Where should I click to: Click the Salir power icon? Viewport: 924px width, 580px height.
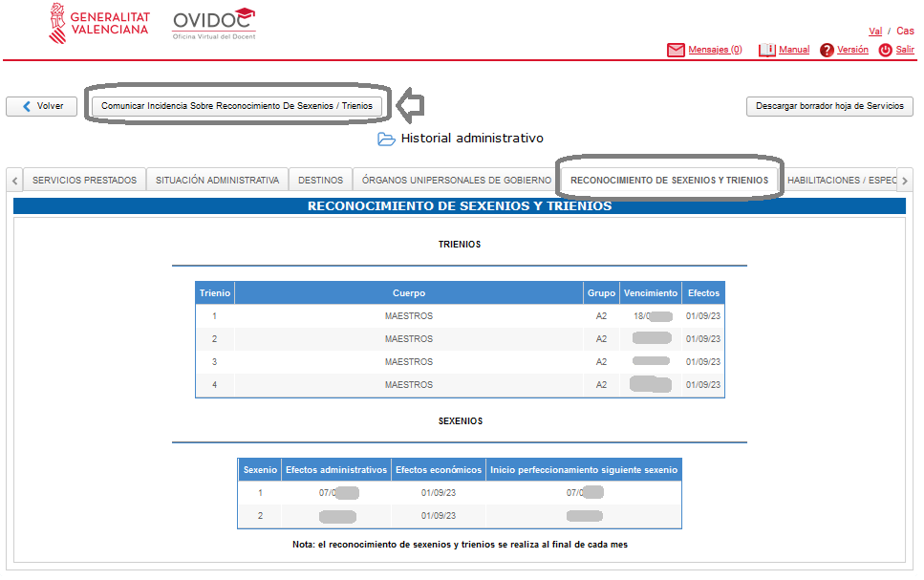point(885,51)
